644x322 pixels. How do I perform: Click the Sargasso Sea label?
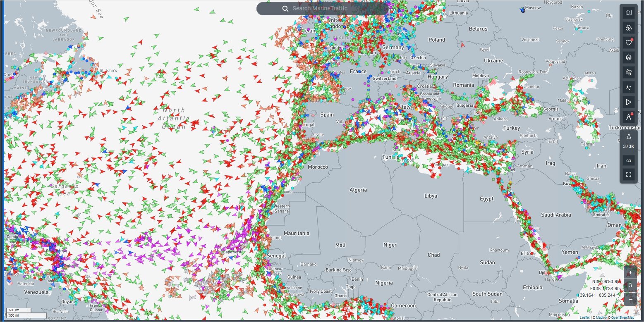(65, 190)
